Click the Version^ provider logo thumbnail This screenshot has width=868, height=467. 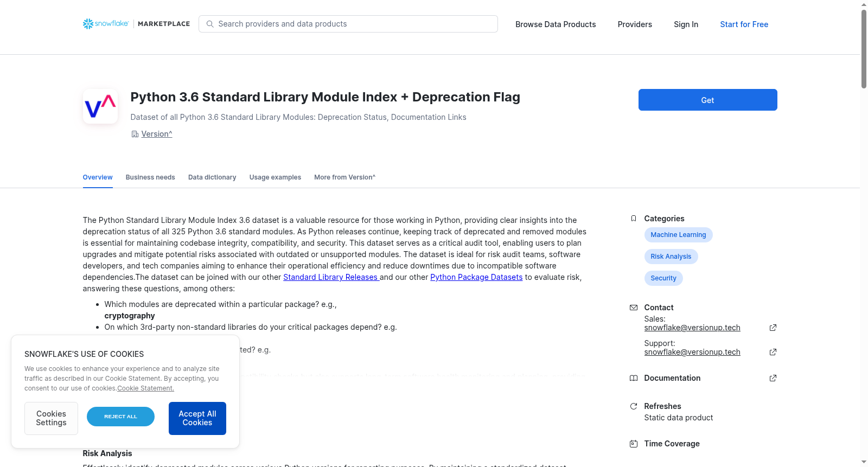(100, 106)
